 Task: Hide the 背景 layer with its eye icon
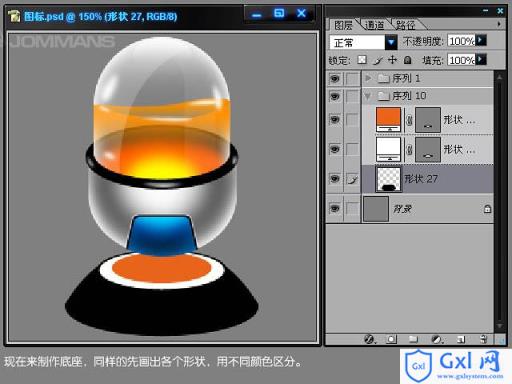(335, 209)
